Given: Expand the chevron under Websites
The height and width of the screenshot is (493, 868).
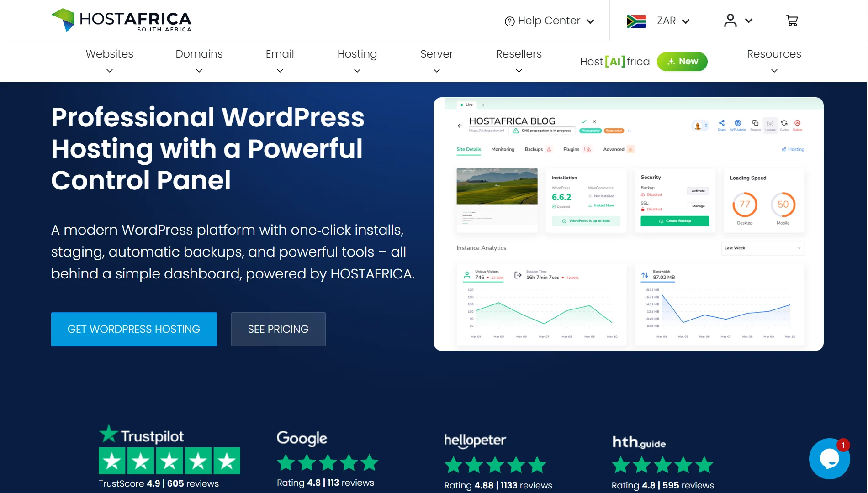Looking at the screenshot, I should click(x=110, y=71).
